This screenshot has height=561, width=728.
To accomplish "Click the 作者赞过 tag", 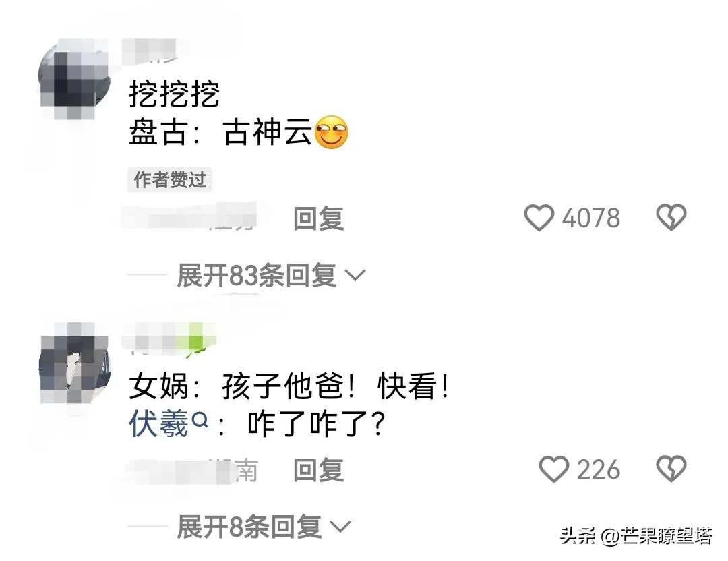I will [x=170, y=180].
